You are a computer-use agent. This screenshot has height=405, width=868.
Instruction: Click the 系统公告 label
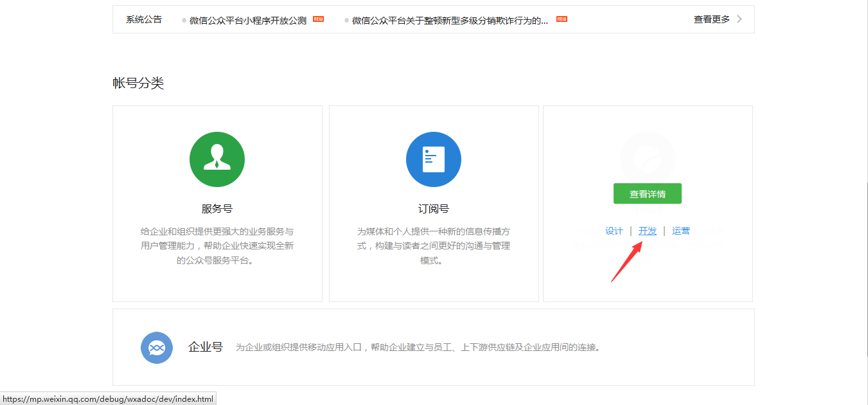144,19
